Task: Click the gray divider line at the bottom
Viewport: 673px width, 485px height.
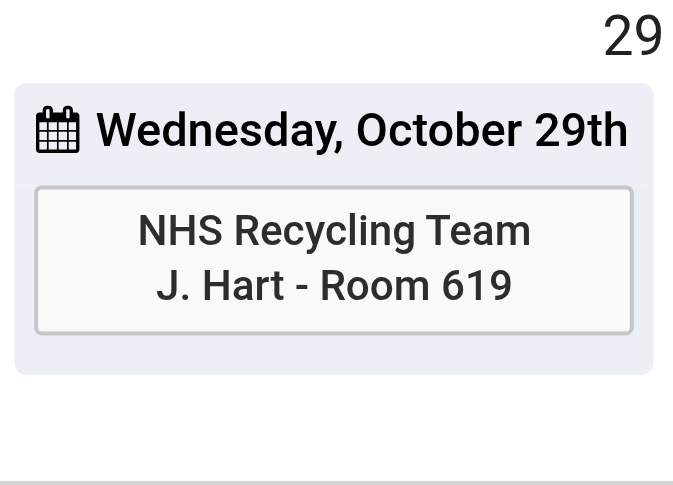Action: 336,482
